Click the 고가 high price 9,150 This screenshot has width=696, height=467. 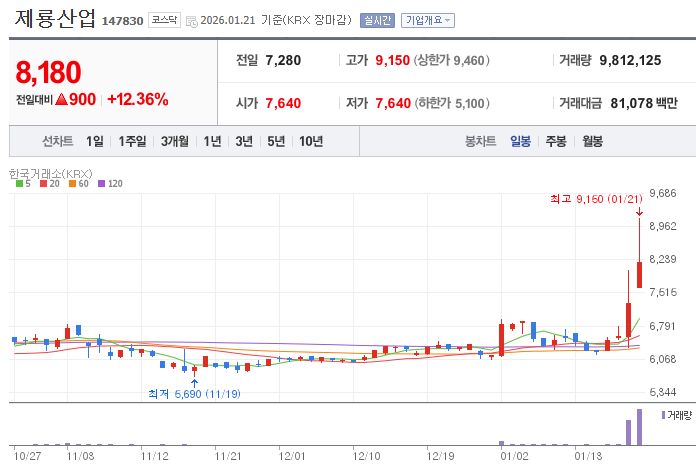tap(392, 60)
